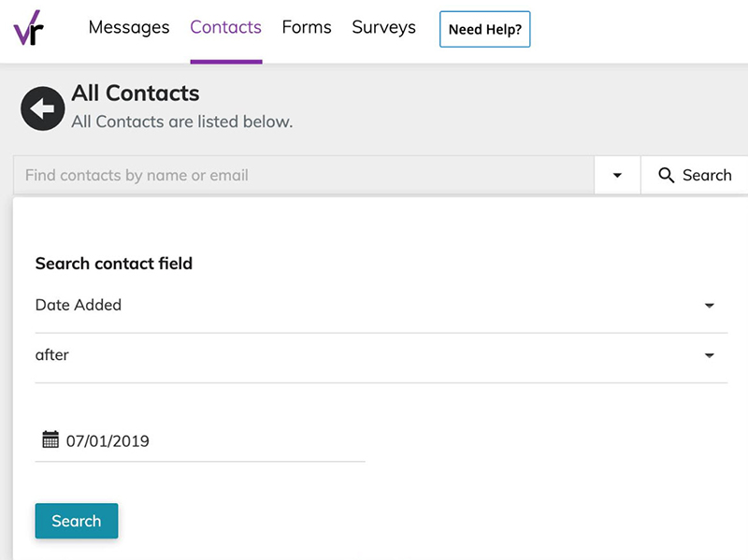
Task: Click the 07/01/2019 date field
Action: click(200, 440)
